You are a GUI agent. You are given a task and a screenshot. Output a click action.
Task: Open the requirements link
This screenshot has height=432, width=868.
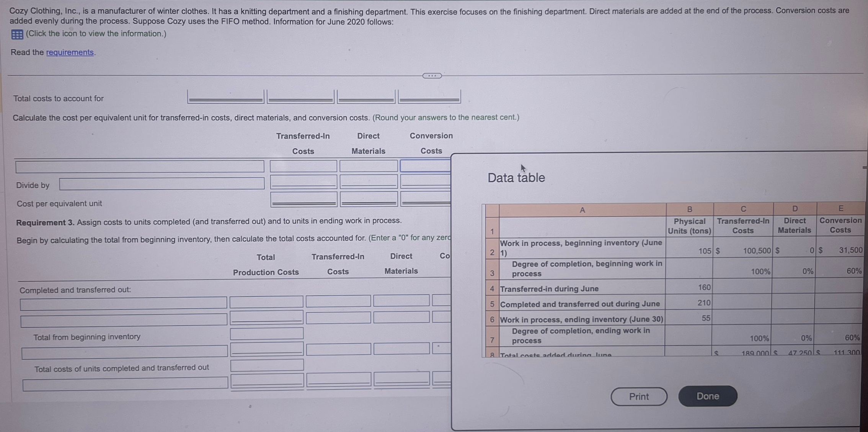(70, 52)
